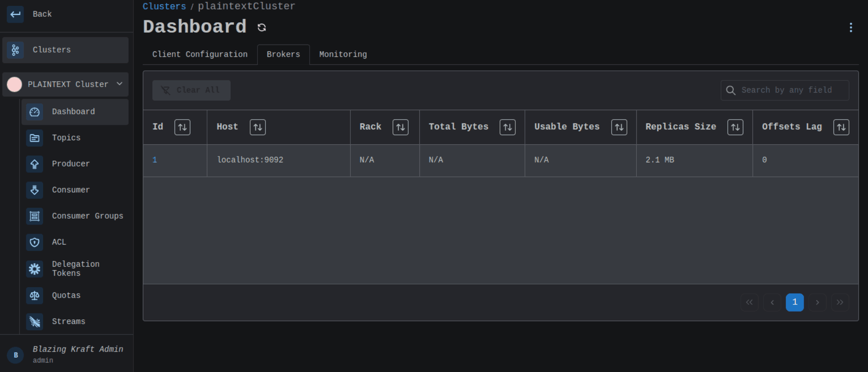The image size is (868, 372).
Task: Sort table by Total Bytes column
Action: click(x=507, y=127)
